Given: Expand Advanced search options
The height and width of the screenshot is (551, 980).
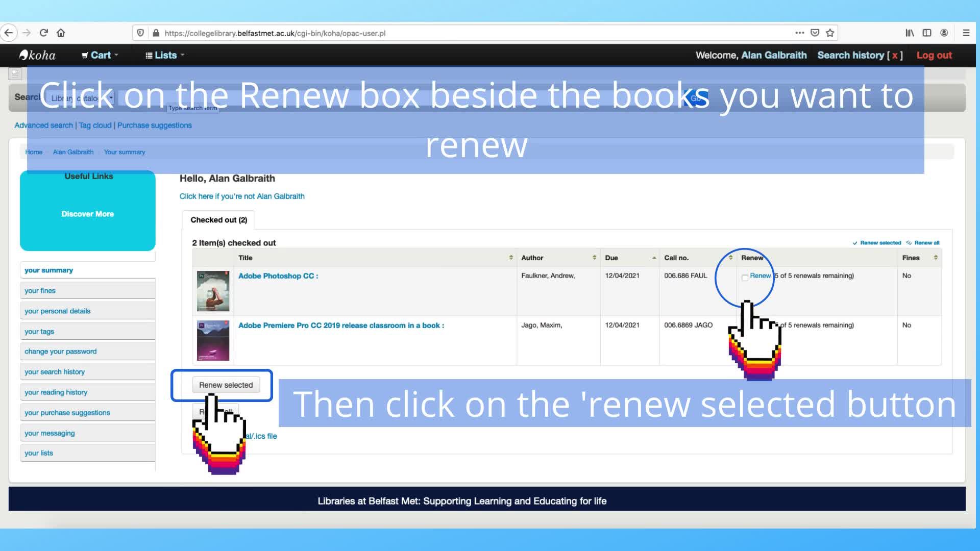Looking at the screenshot, I should click(43, 125).
